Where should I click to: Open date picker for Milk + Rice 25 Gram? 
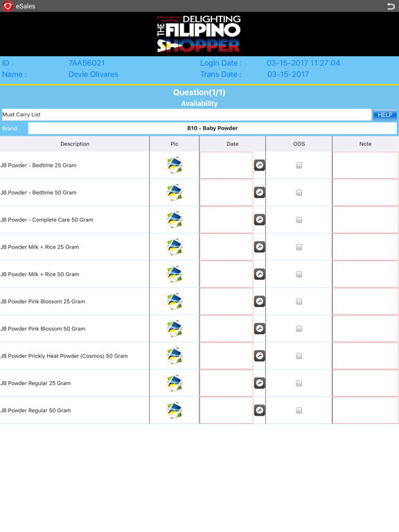[x=260, y=247]
